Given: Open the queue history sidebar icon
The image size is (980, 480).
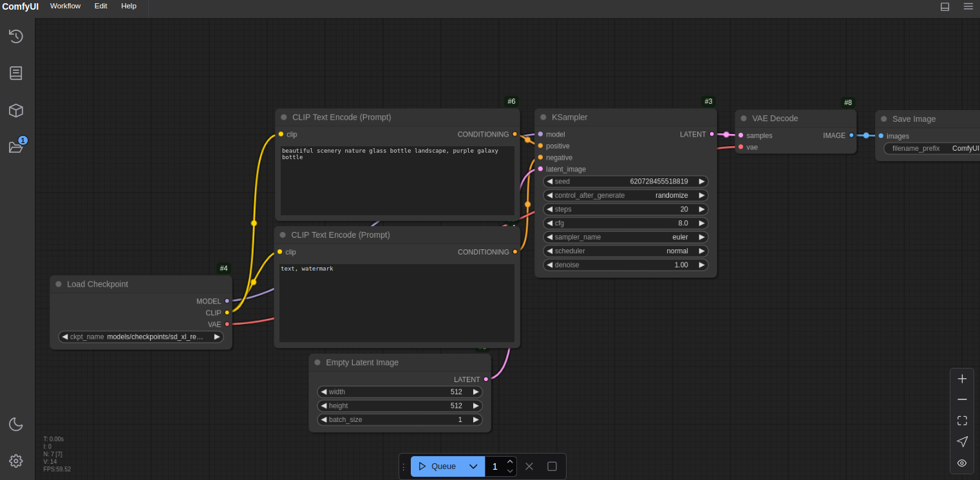Looking at the screenshot, I should tap(16, 36).
